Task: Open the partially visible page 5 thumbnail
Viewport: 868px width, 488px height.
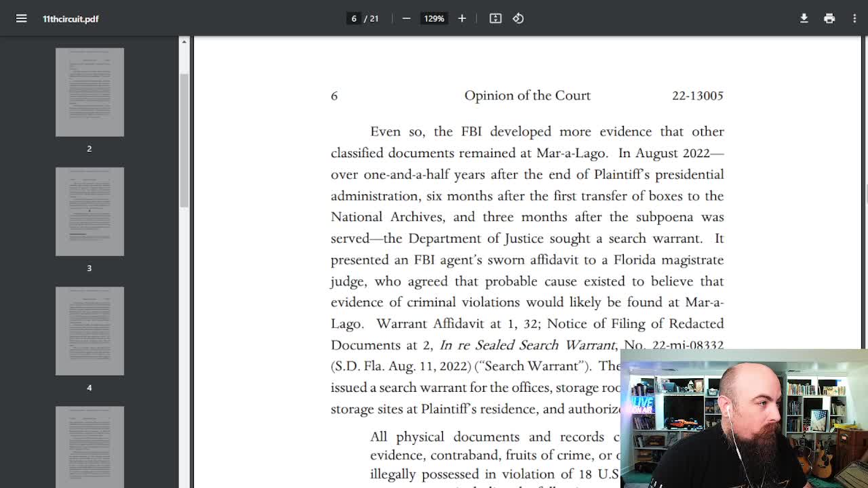Action: coord(90,447)
